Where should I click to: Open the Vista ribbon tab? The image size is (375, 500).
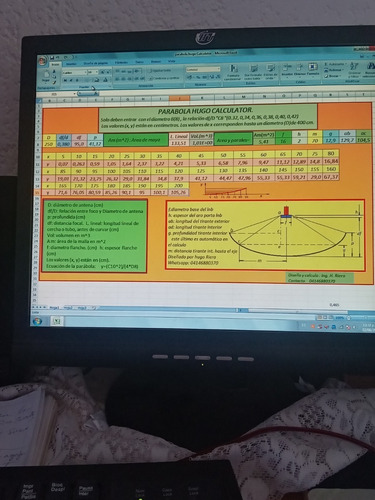click(171, 61)
